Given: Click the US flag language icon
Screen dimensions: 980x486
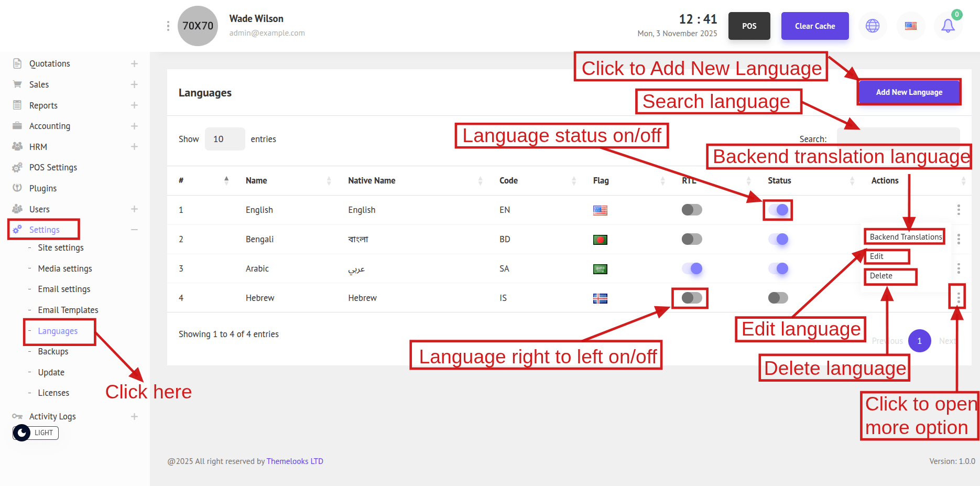Looking at the screenshot, I should (911, 26).
